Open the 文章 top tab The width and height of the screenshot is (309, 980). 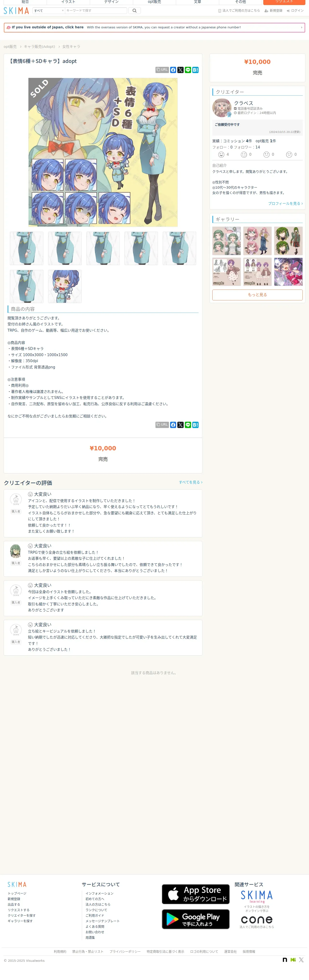pyautogui.click(x=197, y=2)
